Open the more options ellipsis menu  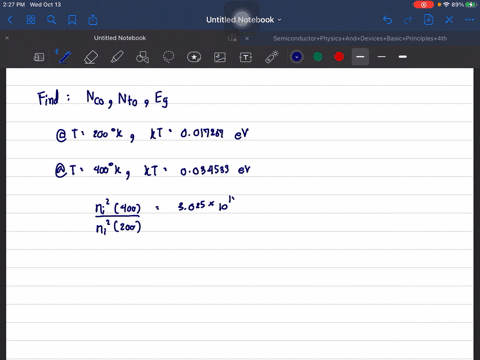tap(470, 20)
